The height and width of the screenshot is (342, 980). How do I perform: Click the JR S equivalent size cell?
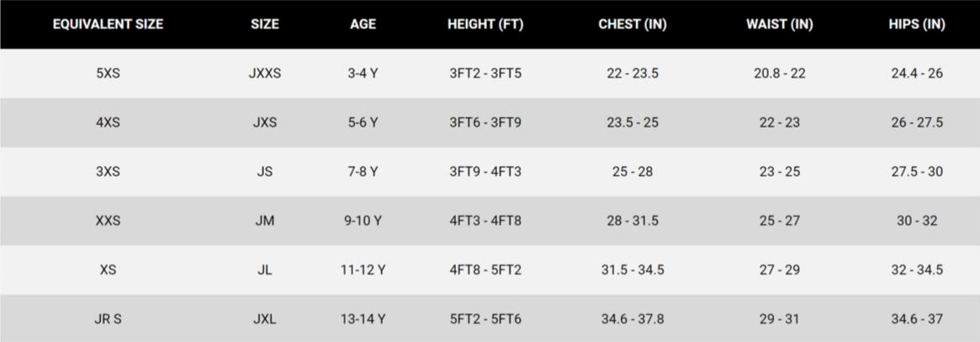point(109,318)
